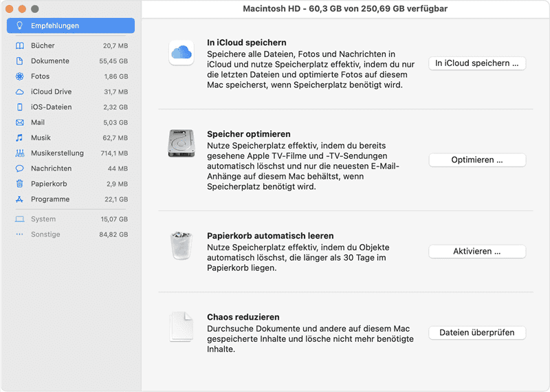The width and height of the screenshot is (550, 392).
Task: Click the '2,9 MB' size value
Action: (117, 184)
